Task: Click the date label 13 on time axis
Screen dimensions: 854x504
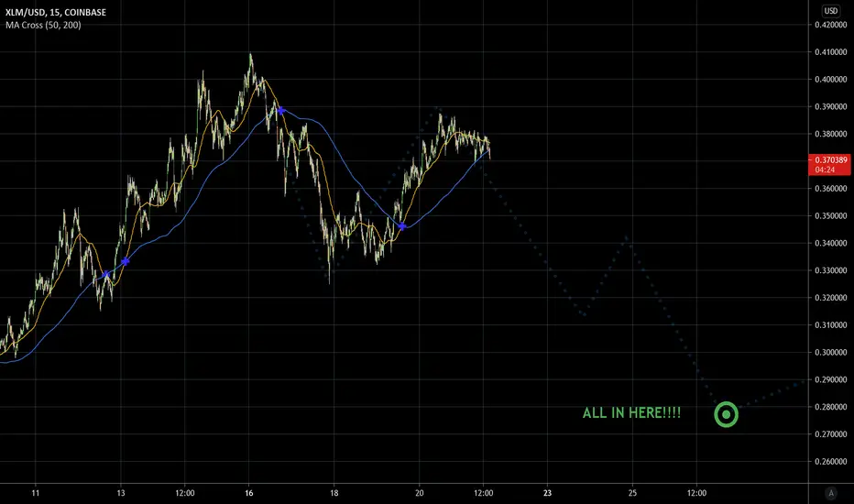Action: point(120,493)
